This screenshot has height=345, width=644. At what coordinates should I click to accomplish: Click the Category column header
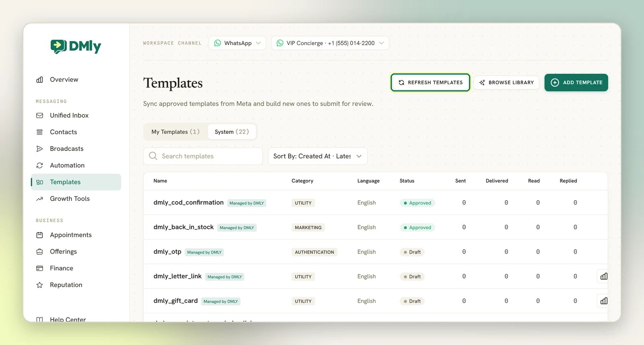click(302, 181)
